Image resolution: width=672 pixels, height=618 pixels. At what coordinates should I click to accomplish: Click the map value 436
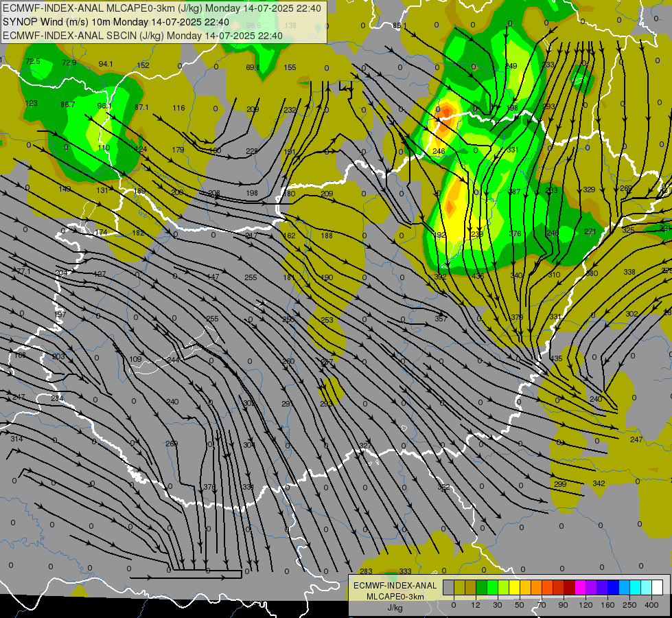point(478,276)
